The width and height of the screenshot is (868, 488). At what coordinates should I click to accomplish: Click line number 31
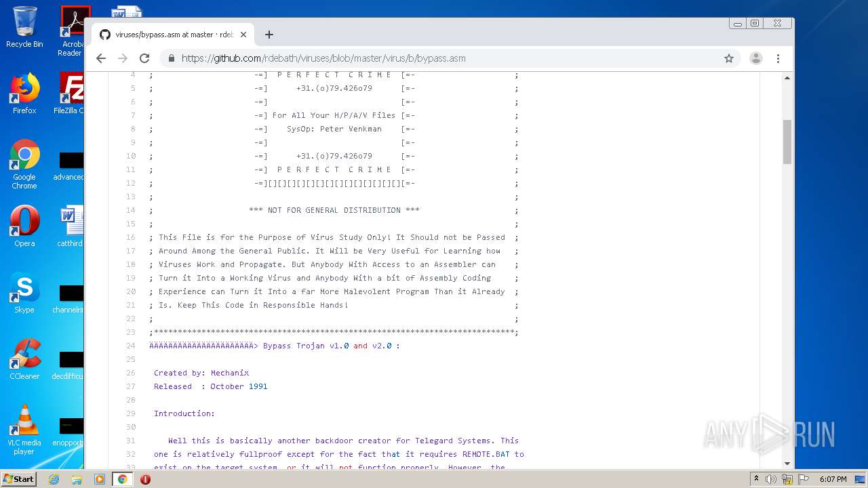(x=131, y=441)
